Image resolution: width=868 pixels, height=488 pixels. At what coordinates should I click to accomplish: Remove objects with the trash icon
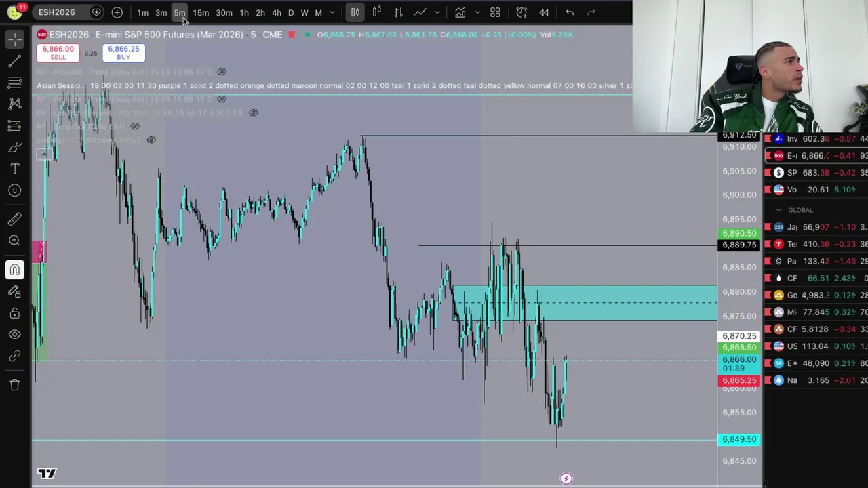pyautogui.click(x=14, y=385)
